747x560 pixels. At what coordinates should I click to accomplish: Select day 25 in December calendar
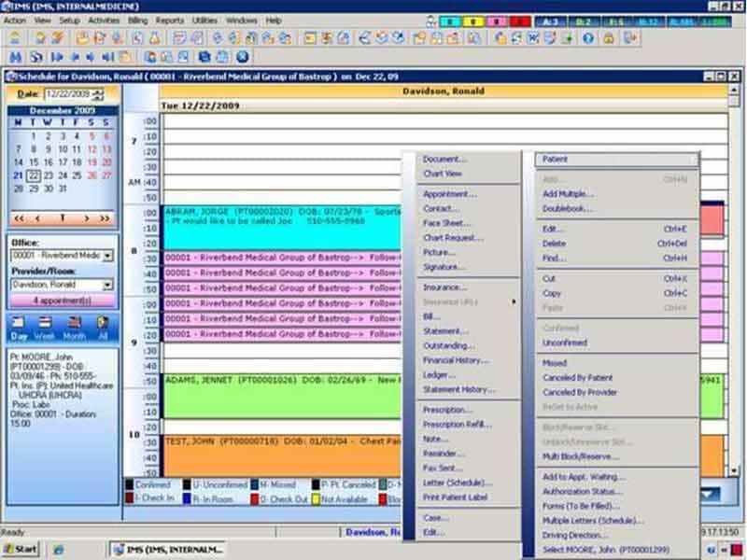(x=78, y=175)
